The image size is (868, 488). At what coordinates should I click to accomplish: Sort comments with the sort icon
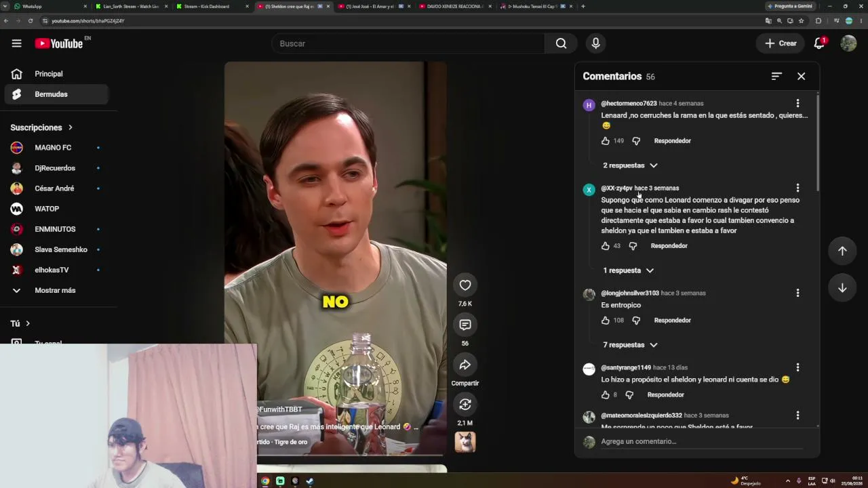(x=776, y=77)
